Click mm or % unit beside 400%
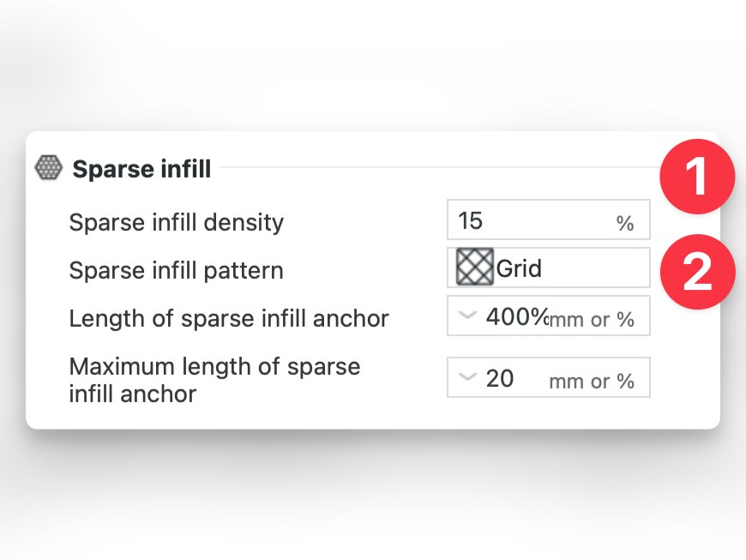Viewport: 746px width, 560px height. 593,320
